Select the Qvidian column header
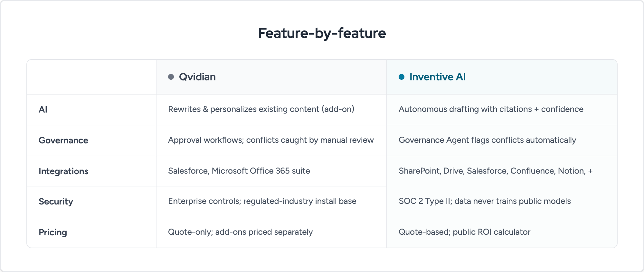 (271, 77)
